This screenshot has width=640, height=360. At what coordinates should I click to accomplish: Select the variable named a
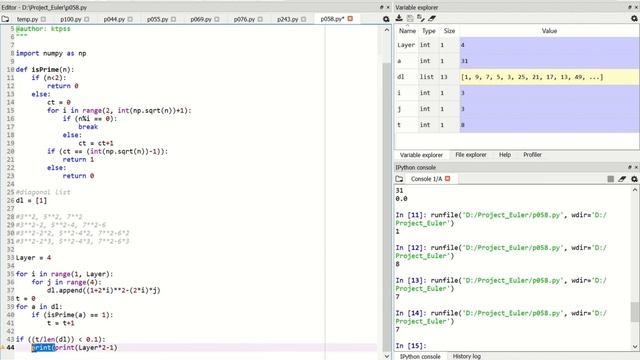[517, 61]
